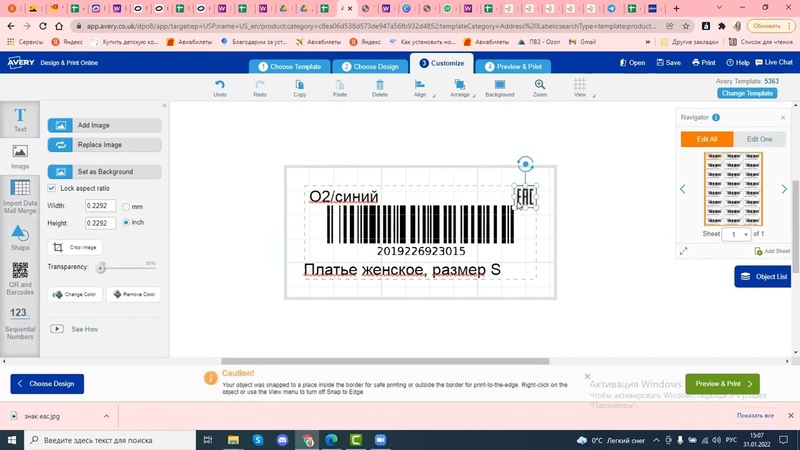
Task: Click the Remove Color button
Action: (134, 294)
